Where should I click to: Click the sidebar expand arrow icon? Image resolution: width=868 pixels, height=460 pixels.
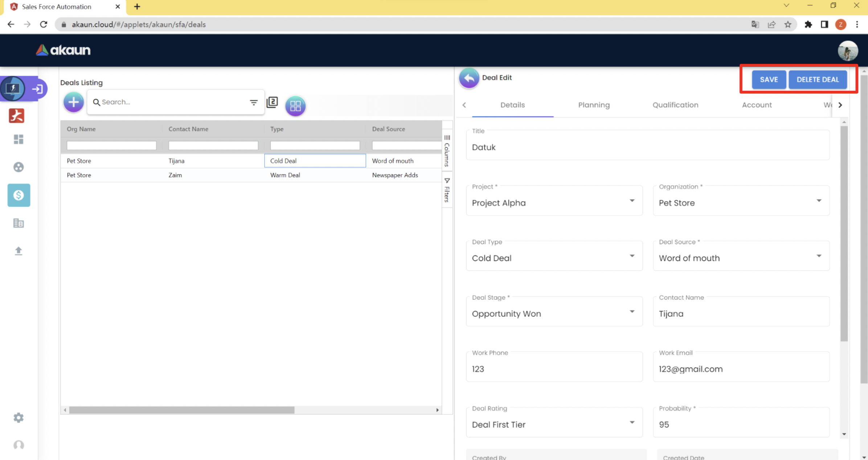[x=37, y=89]
